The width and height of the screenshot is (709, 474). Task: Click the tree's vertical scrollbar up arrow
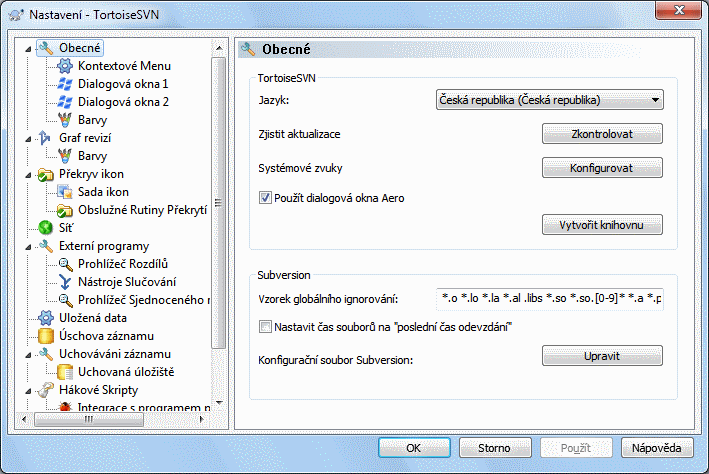[219, 48]
